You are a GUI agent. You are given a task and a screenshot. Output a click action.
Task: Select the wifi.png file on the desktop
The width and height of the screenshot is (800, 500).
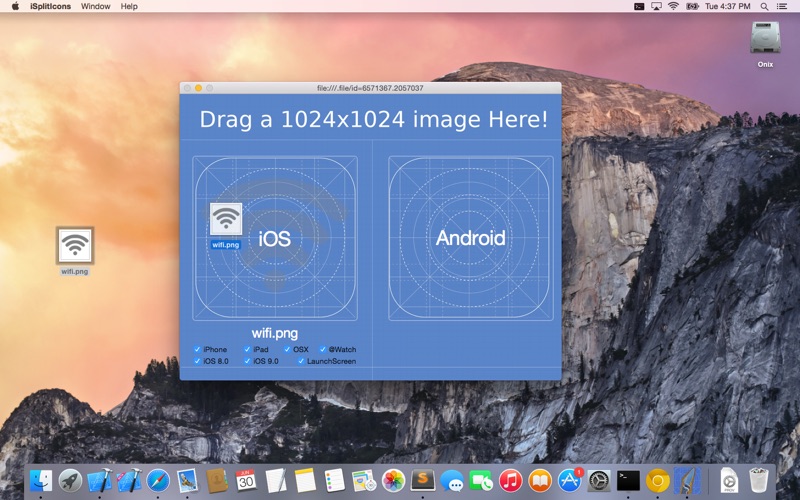(75, 251)
